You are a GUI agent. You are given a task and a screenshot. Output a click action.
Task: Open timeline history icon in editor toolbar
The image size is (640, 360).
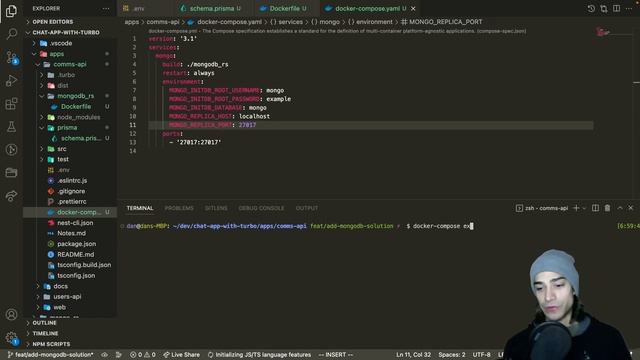(x=591, y=9)
